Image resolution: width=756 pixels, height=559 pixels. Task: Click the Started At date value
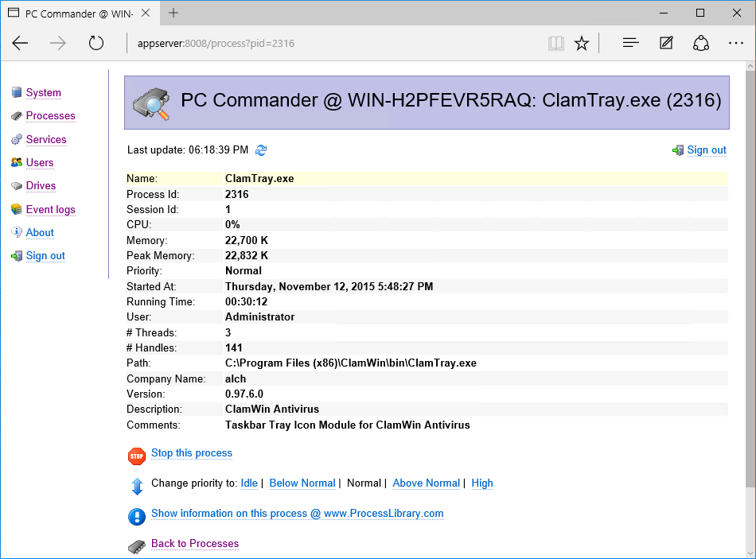pyautogui.click(x=329, y=287)
